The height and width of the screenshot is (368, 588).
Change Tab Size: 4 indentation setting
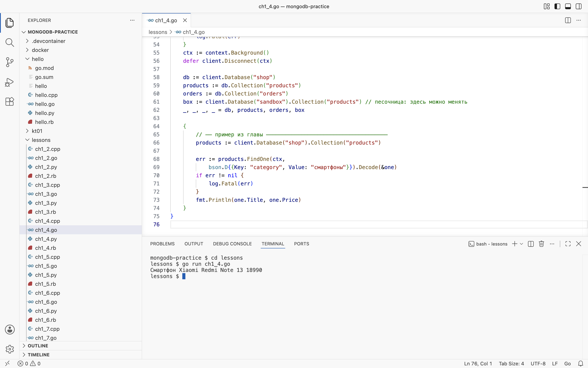pyautogui.click(x=511, y=363)
